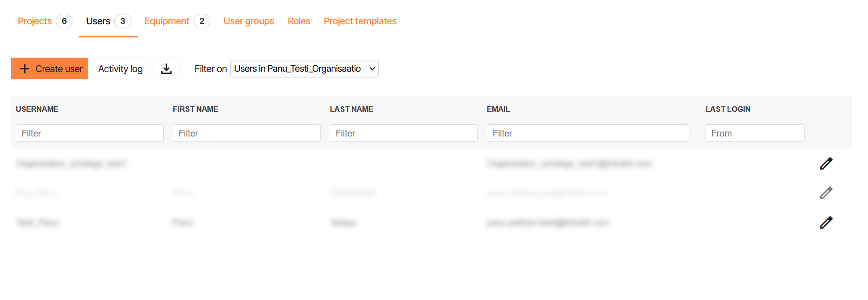The height and width of the screenshot is (300, 868).
Task: Focus the Username filter field
Action: [x=90, y=133]
